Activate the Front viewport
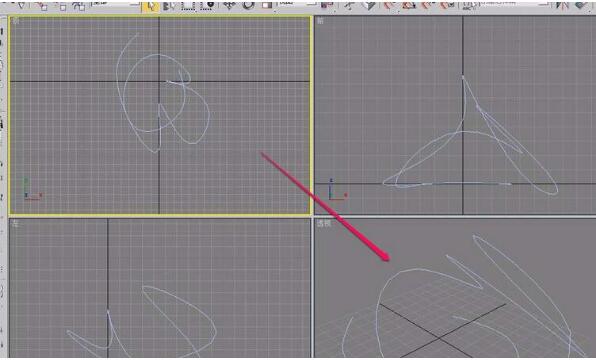The image size is (596, 360). 455,114
